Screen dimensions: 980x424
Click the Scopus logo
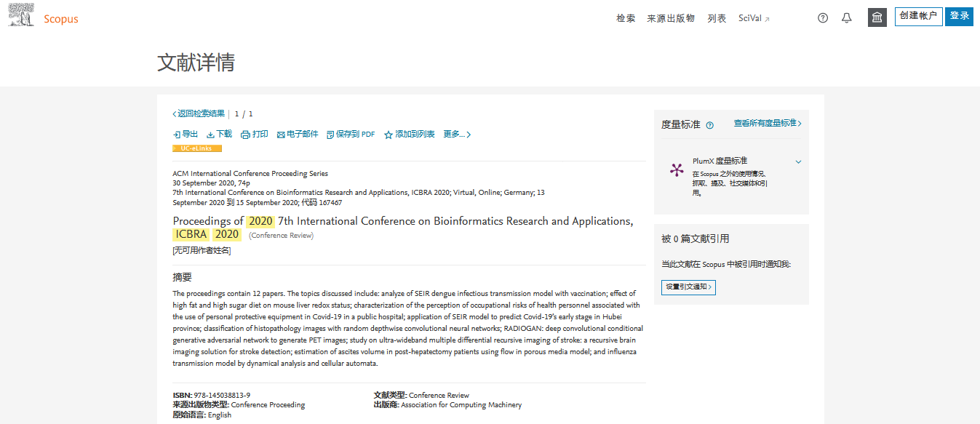(x=44, y=17)
